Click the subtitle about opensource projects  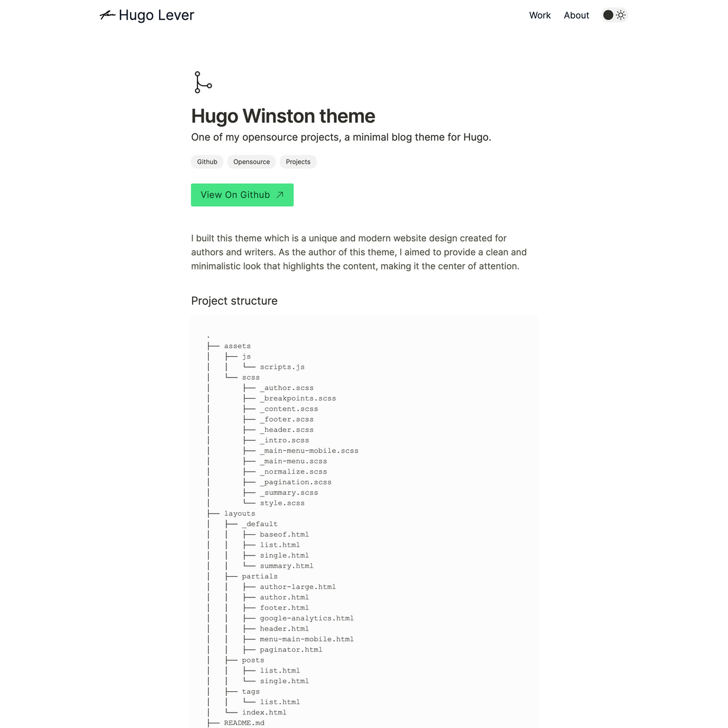coord(341,137)
